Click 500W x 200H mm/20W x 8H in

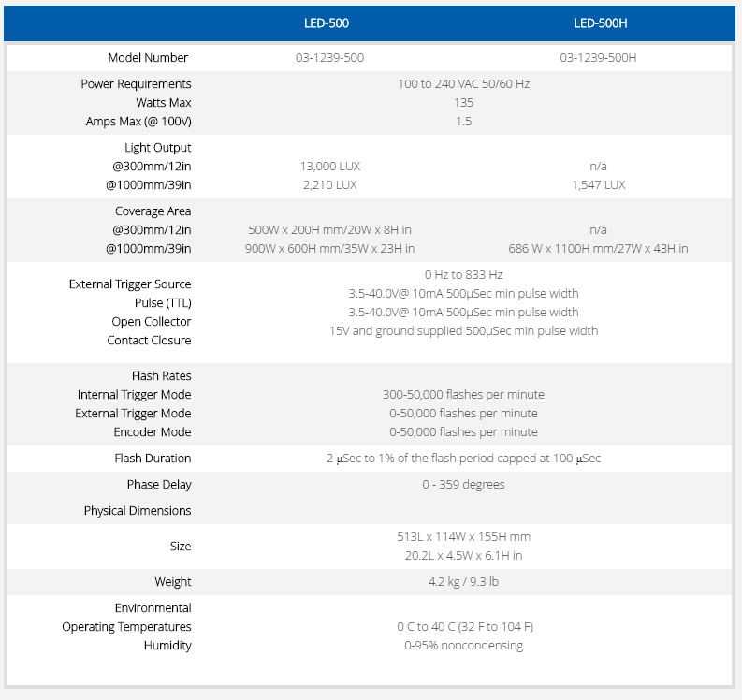(330, 230)
